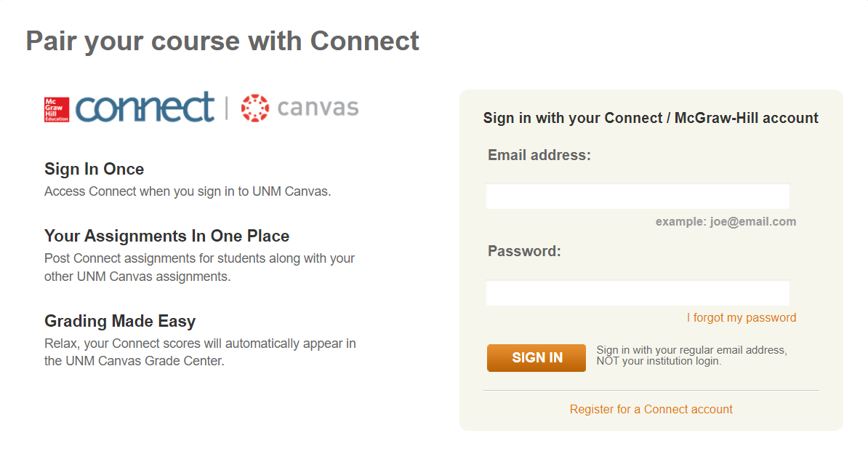The height and width of the screenshot is (449, 868).
Task: Click the Canvas circular red icon
Action: point(255,108)
